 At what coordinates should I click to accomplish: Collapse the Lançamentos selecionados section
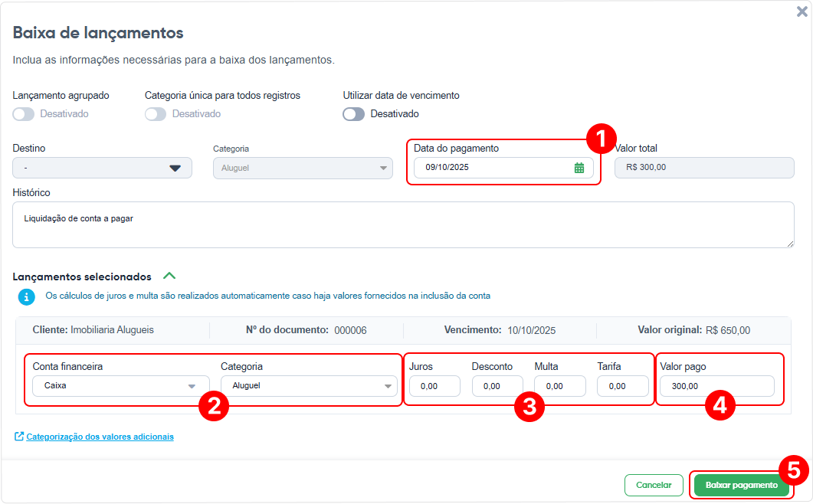click(169, 276)
